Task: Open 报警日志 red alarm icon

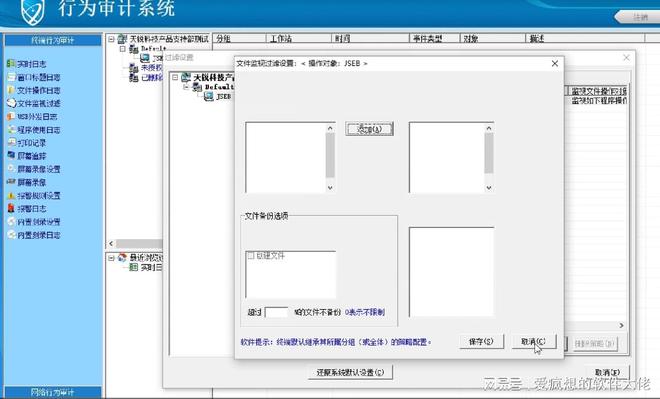Action: click(11, 208)
